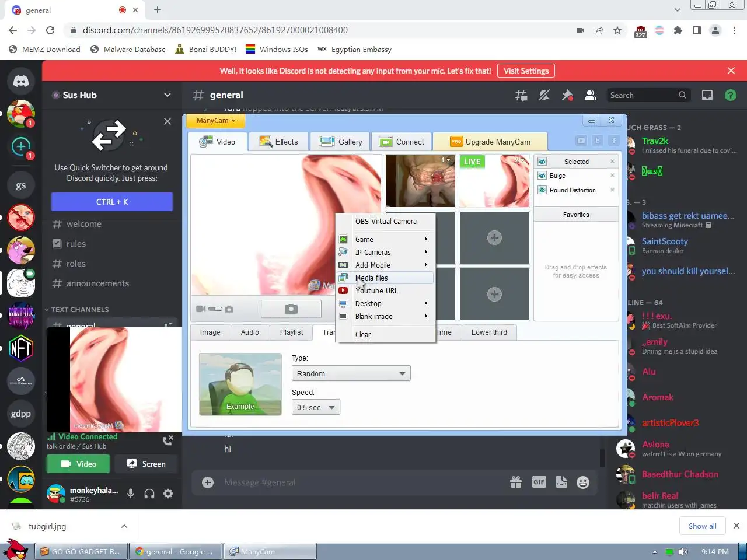Select Media files in context menu

[x=385, y=278]
